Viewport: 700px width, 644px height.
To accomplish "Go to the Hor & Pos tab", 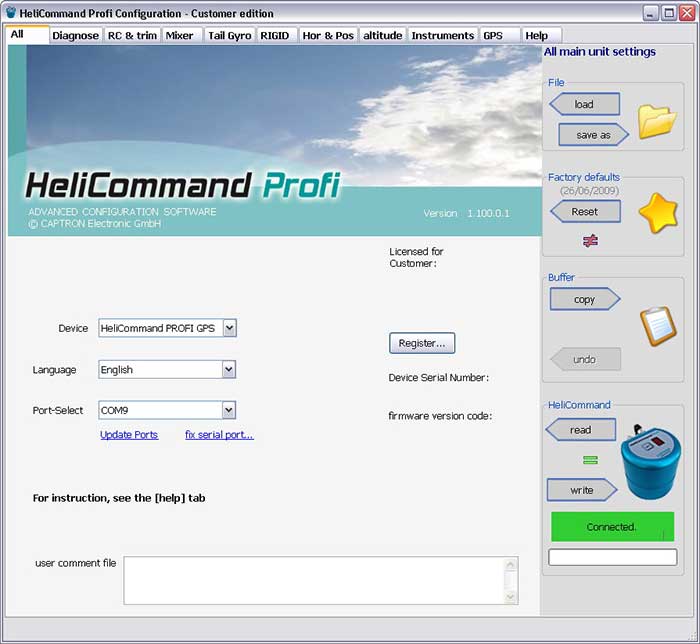I will (328, 36).
